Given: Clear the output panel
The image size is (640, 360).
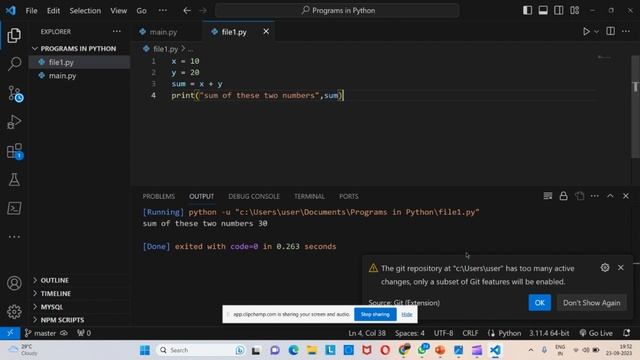Looking at the screenshot, I should (x=548, y=196).
